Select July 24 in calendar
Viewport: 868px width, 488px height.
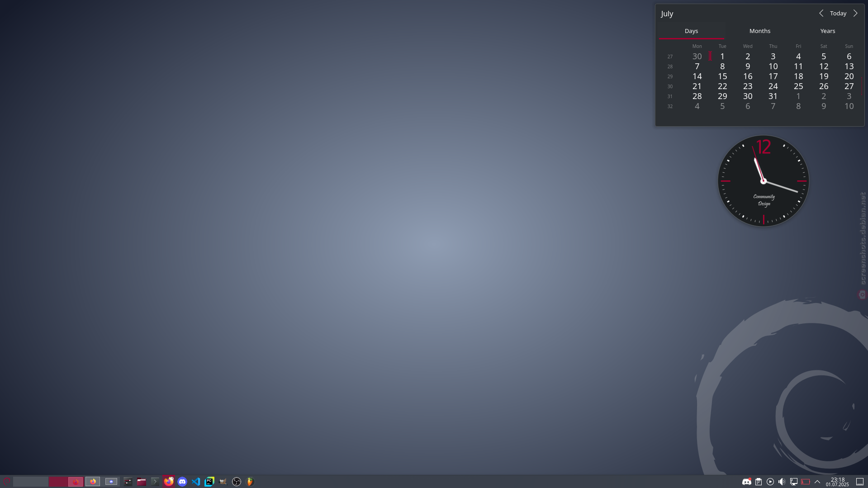[773, 86]
